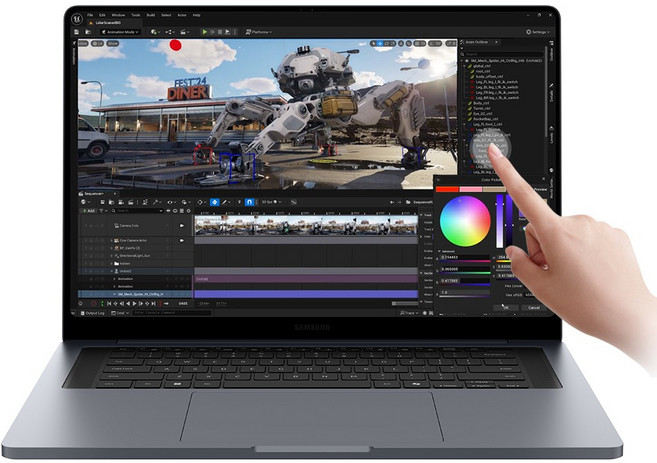Expand the Cine Camera Actor track
Screen dimensions: 657x463
pos(111,241)
